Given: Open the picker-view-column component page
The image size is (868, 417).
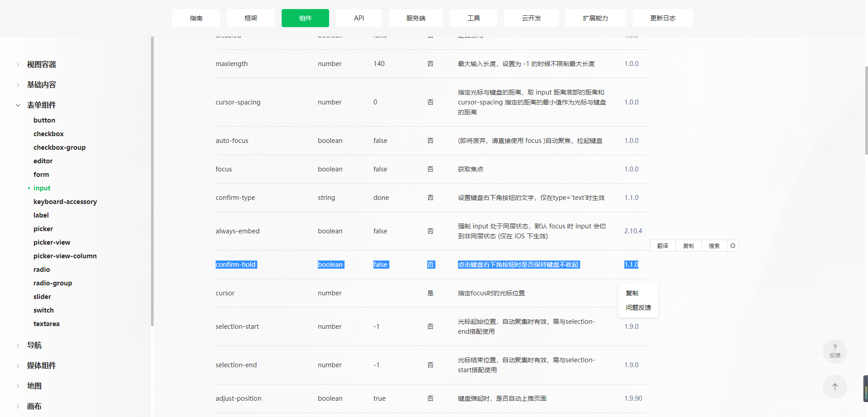Looking at the screenshot, I should [x=65, y=256].
